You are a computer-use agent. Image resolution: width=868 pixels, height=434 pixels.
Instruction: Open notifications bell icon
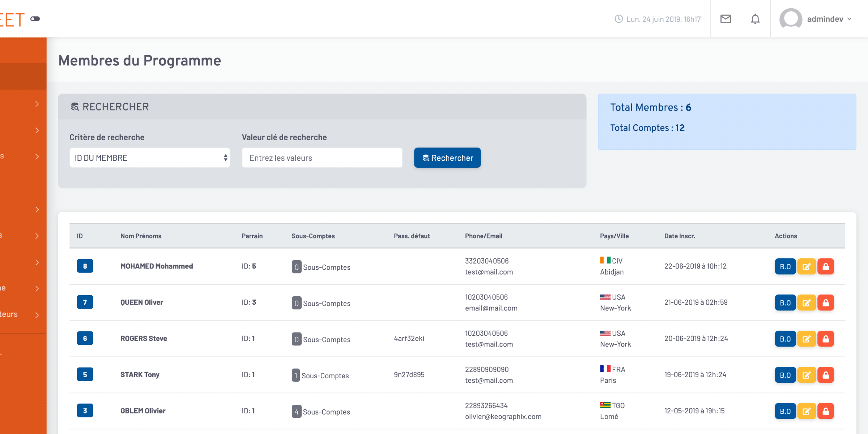click(x=755, y=19)
